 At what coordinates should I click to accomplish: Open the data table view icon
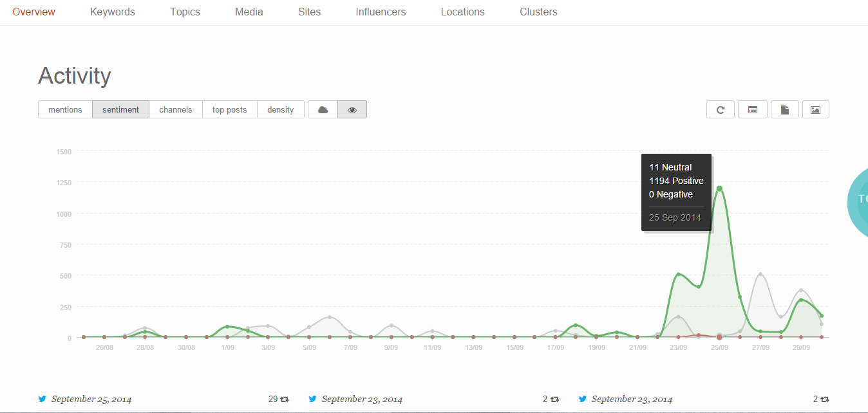pos(753,109)
